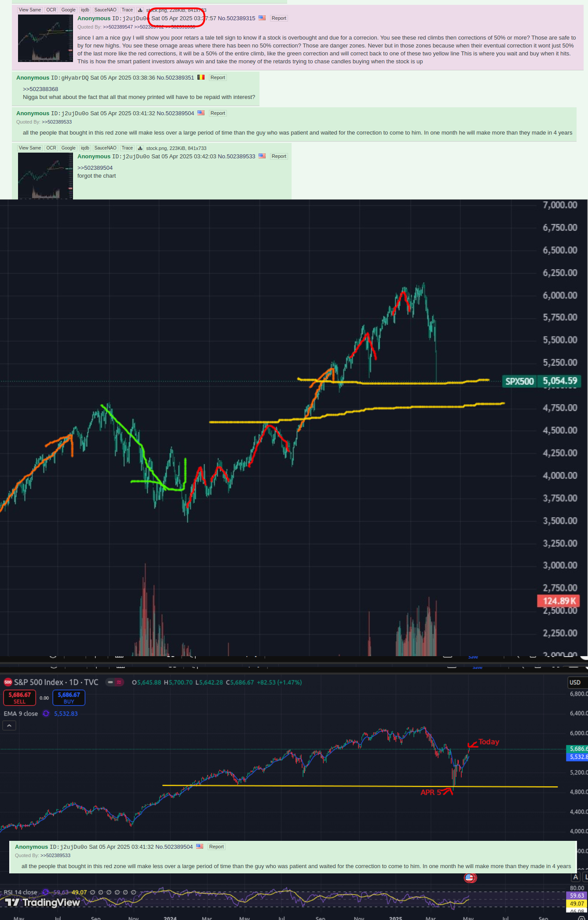Click EMA 9 close indicator label
Image resolution: width=588 pixels, height=920 pixels.
tap(21, 713)
